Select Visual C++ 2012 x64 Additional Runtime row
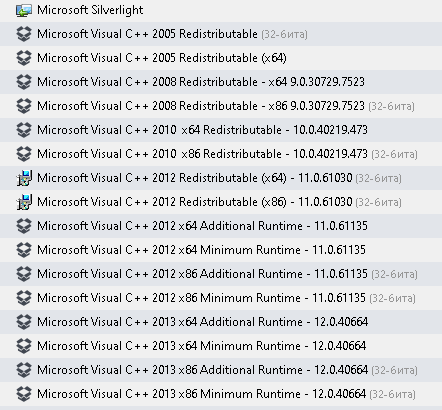Screen dimensions: 442x410 [x=221, y=226]
